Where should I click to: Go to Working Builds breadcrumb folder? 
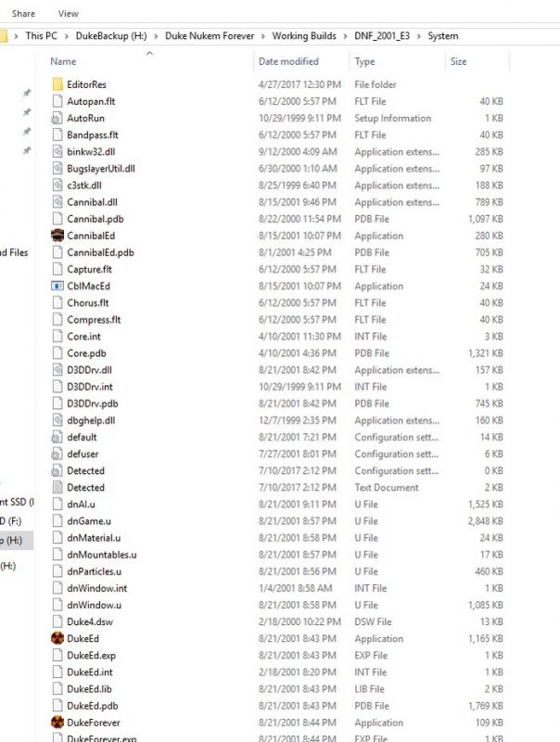304,36
